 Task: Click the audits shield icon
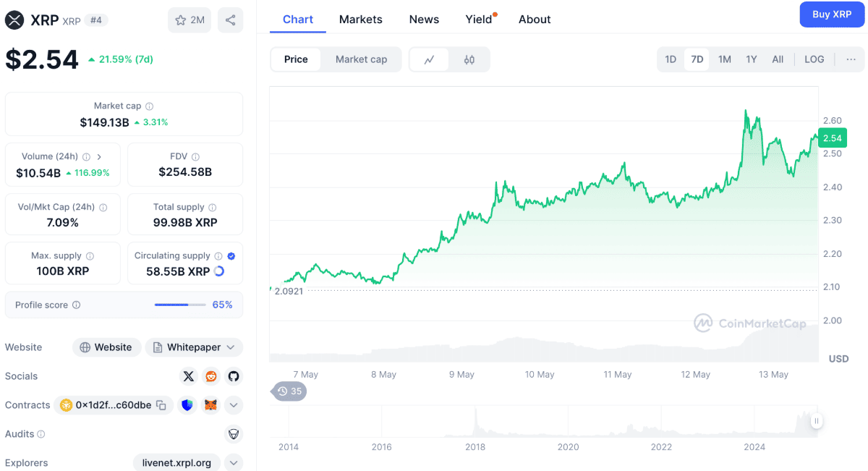[233, 434]
